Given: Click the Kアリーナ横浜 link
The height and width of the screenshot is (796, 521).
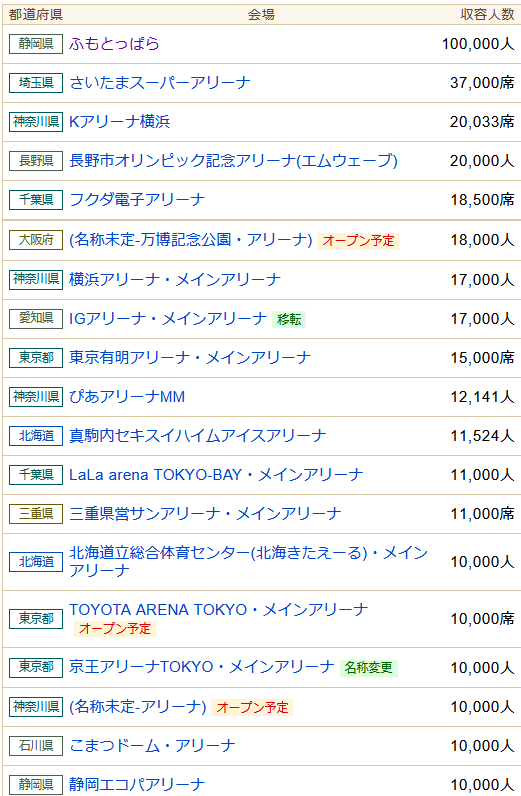Looking at the screenshot, I should point(119,122).
